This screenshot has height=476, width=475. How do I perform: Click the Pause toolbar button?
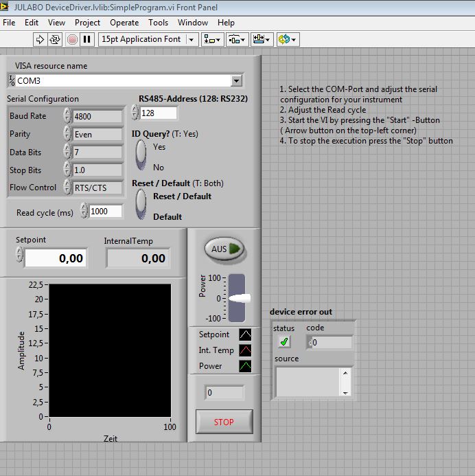coord(87,39)
